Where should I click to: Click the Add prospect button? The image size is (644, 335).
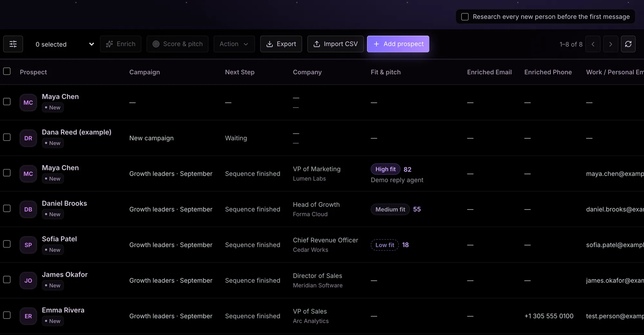(x=398, y=44)
